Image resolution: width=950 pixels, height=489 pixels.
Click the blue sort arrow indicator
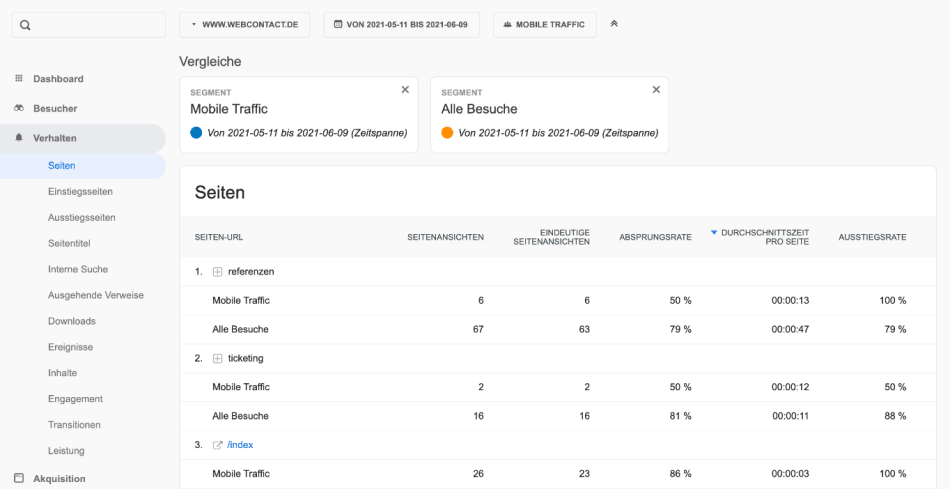(714, 233)
